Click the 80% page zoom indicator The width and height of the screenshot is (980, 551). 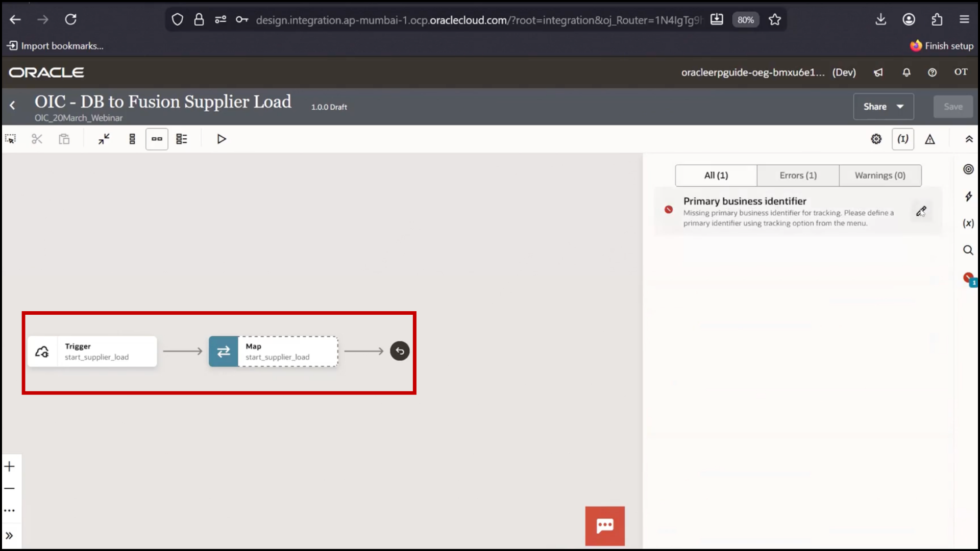pyautogui.click(x=746, y=20)
